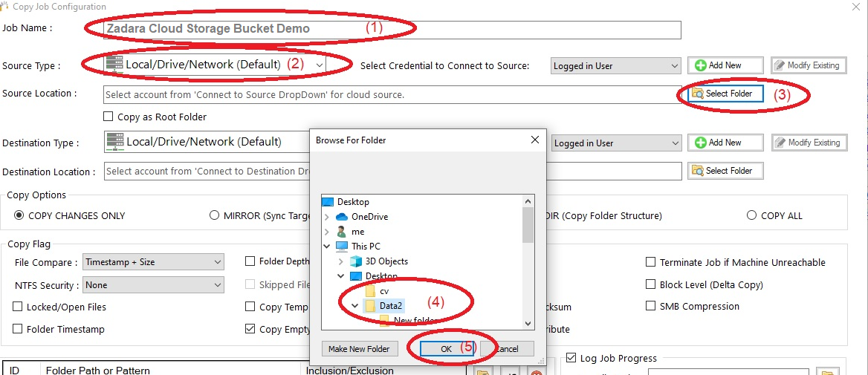Click the Make New Folder button

[x=360, y=349]
